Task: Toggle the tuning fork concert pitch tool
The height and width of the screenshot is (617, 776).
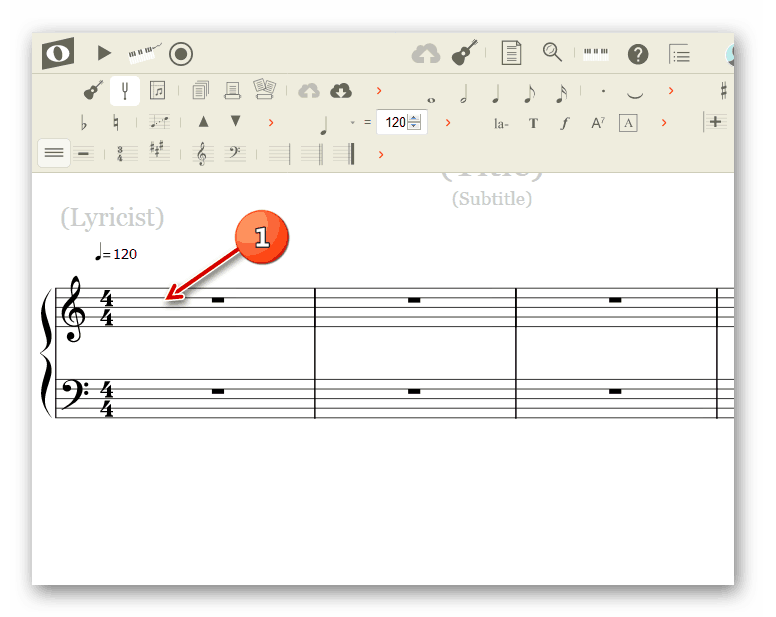Action: [x=125, y=91]
